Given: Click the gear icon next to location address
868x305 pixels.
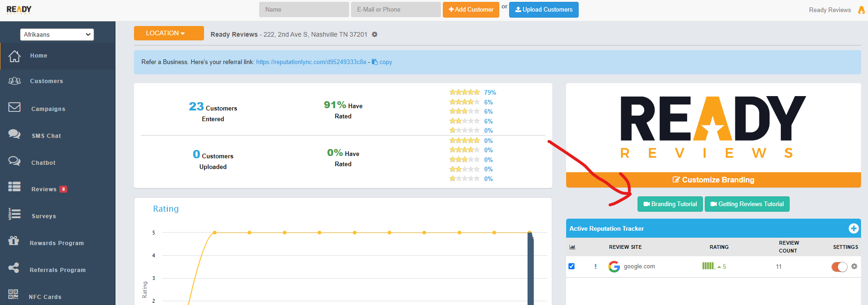Looking at the screenshot, I should coord(375,34).
